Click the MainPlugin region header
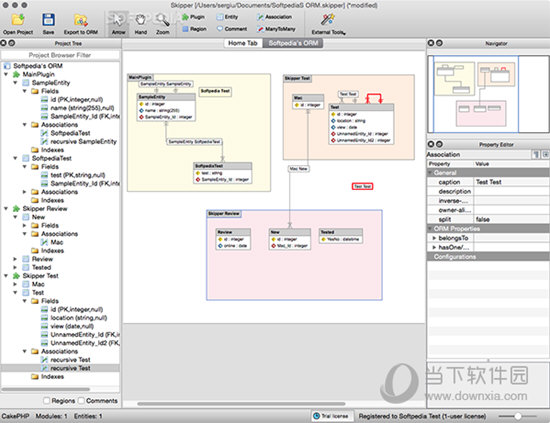This screenshot has width=550, height=423. click(140, 77)
